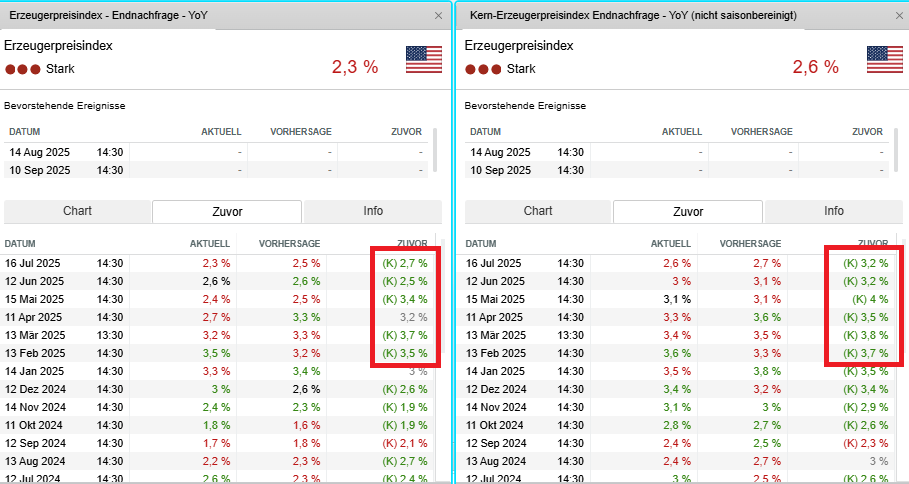Click headline value 2,6 % in right panel
This screenshot has height=484, width=909.
pyautogui.click(x=816, y=67)
